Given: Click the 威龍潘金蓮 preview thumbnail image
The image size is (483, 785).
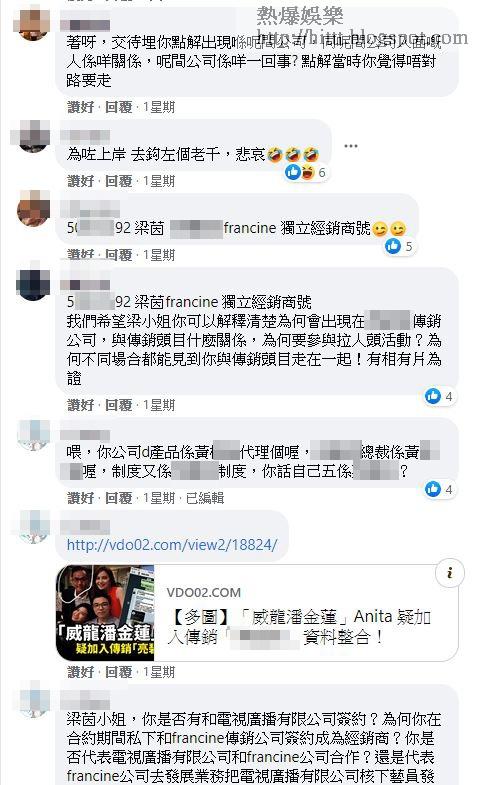Looking at the screenshot, I should click(x=105, y=613).
